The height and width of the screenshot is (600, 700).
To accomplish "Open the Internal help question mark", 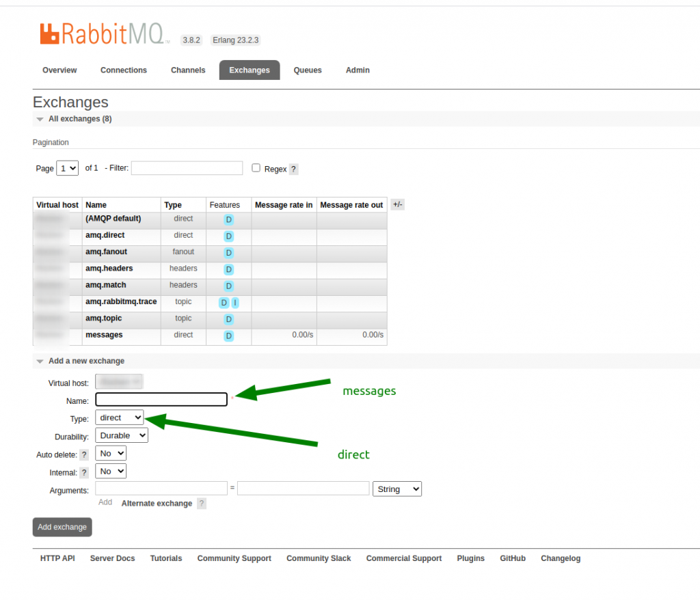I will tap(84, 473).
